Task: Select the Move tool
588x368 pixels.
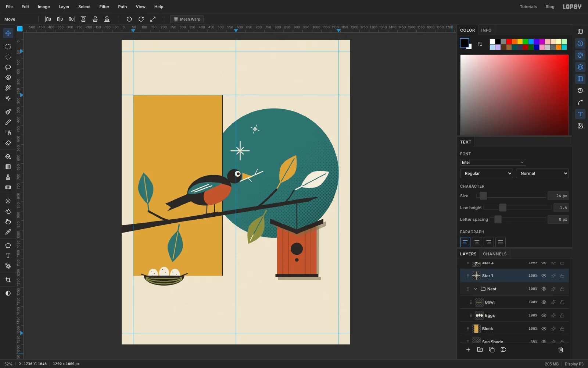Action: click(x=8, y=33)
